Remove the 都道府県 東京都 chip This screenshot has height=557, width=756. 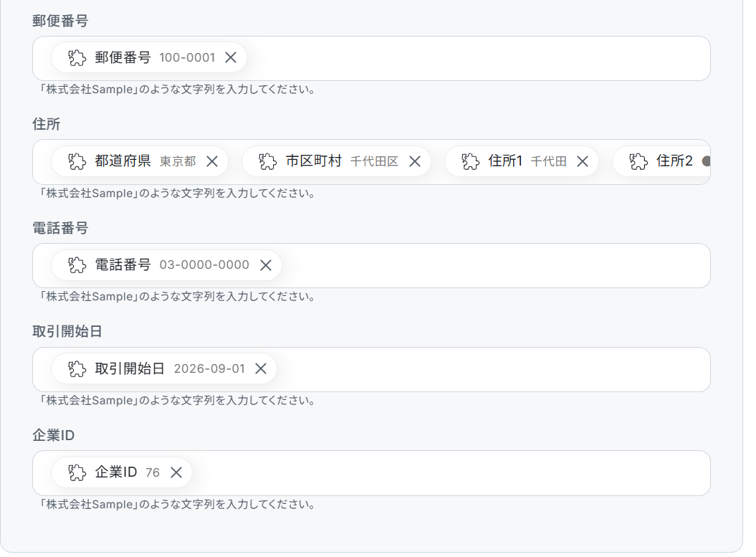212,161
